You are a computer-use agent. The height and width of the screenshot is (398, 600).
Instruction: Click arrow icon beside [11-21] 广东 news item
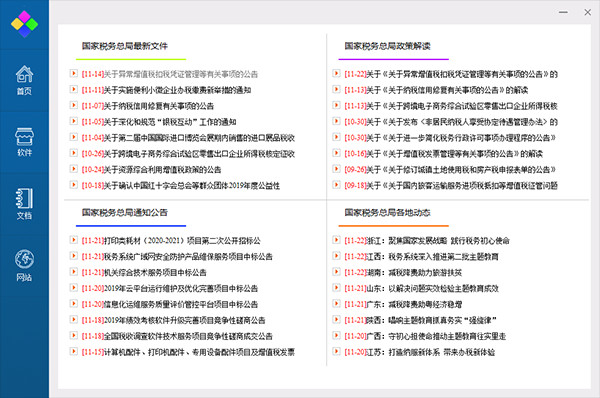coord(336,304)
